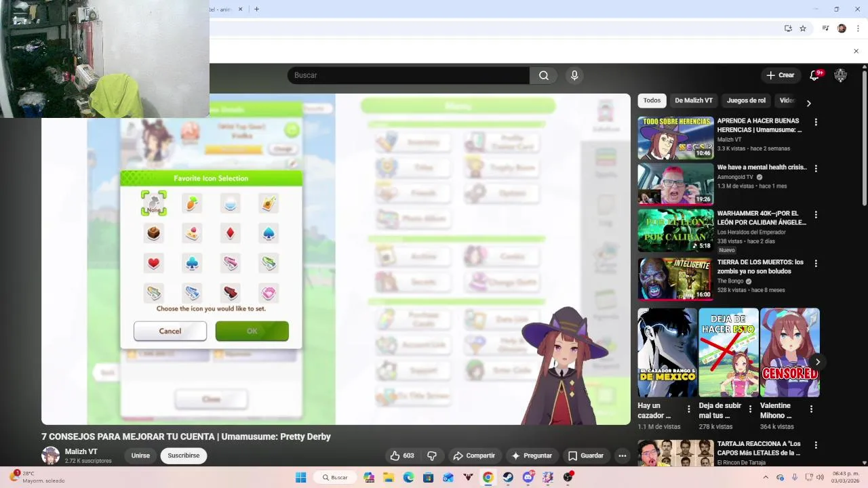This screenshot has height=488, width=868.
Task: Click the Preguntar button
Action: (x=532, y=455)
